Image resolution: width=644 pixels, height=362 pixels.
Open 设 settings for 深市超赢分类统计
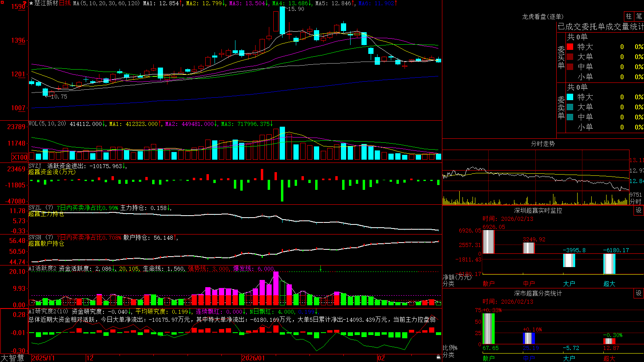(x=639, y=293)
